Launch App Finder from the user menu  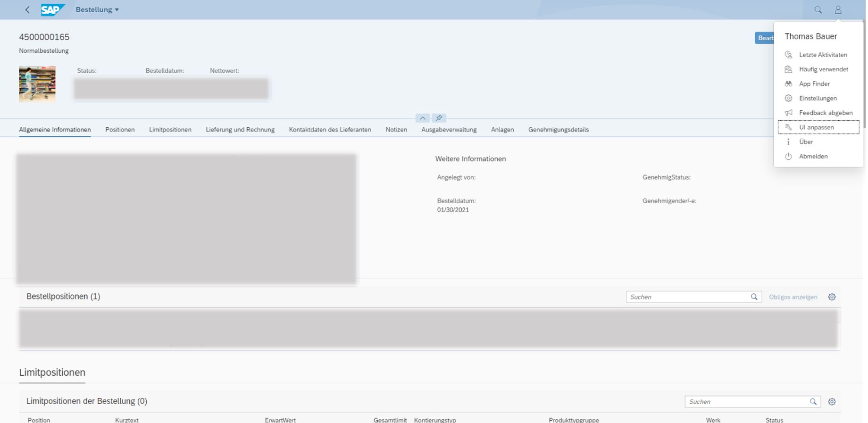point(818,84)
